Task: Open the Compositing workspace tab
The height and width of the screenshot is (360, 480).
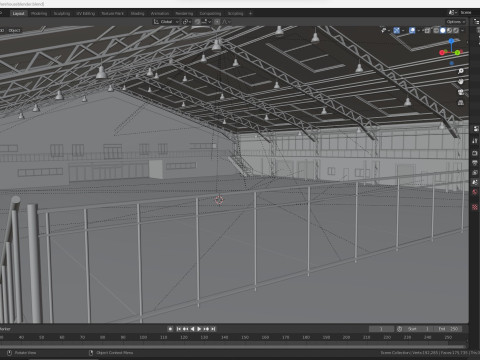Action: (210, 13)
